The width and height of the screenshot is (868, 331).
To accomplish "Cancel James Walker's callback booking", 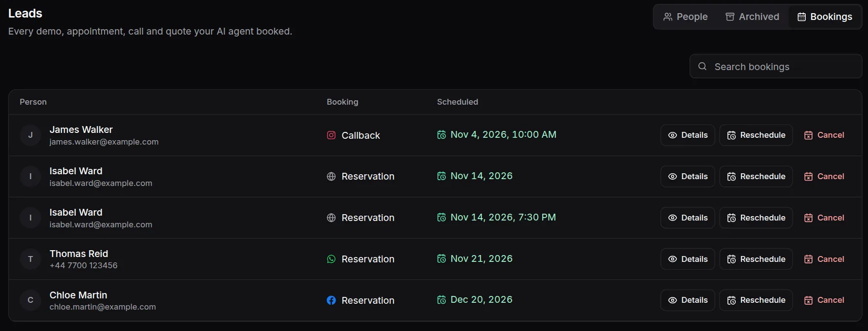I will pos(824,135).
